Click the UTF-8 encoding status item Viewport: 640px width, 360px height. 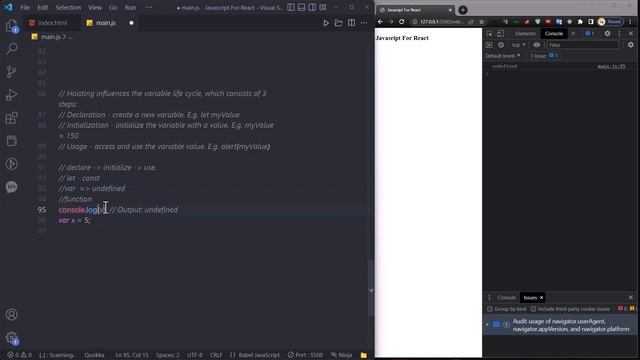click(x=195, y=355)
